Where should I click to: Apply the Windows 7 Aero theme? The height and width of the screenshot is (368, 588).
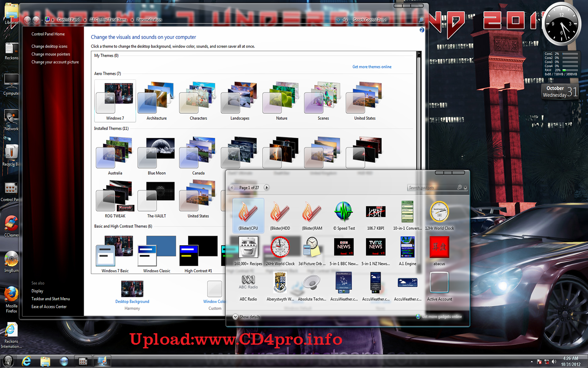(115, 101)
